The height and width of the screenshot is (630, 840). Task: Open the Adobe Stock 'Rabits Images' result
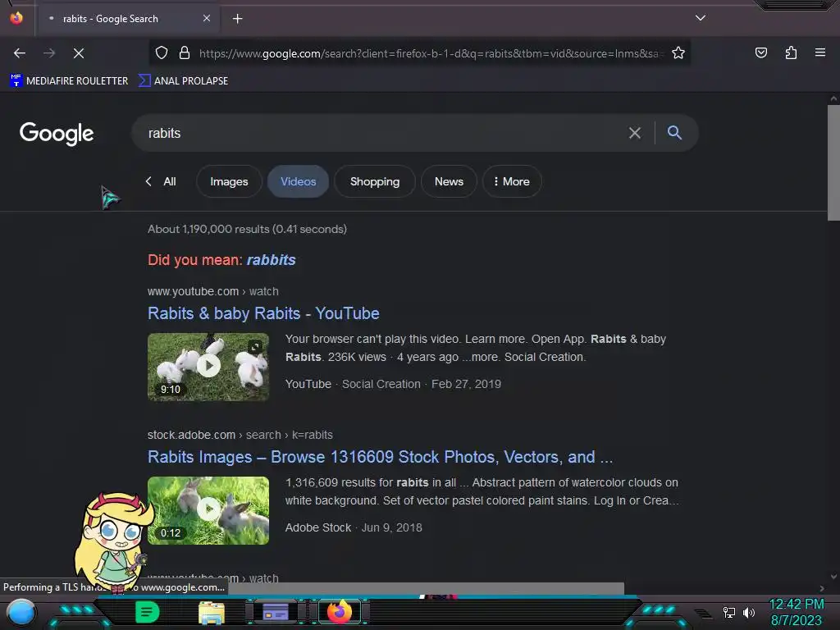pyautogui.click(x=380, y=457)
